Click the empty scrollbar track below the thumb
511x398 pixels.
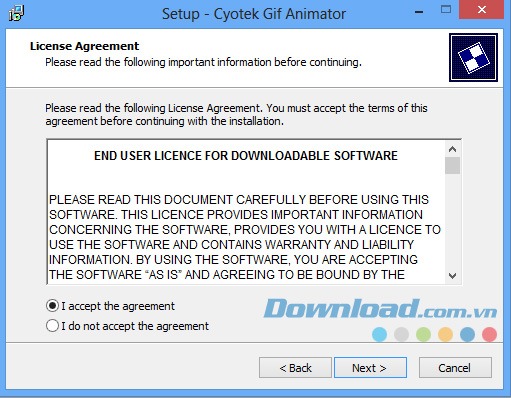pyautogui.click(x=452, y=221)
